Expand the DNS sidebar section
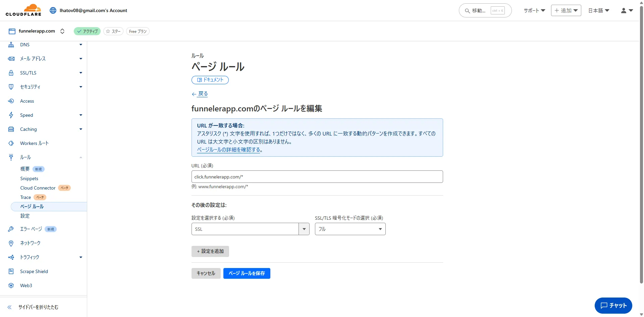644x317 pixels. click(x=81, y=45)
